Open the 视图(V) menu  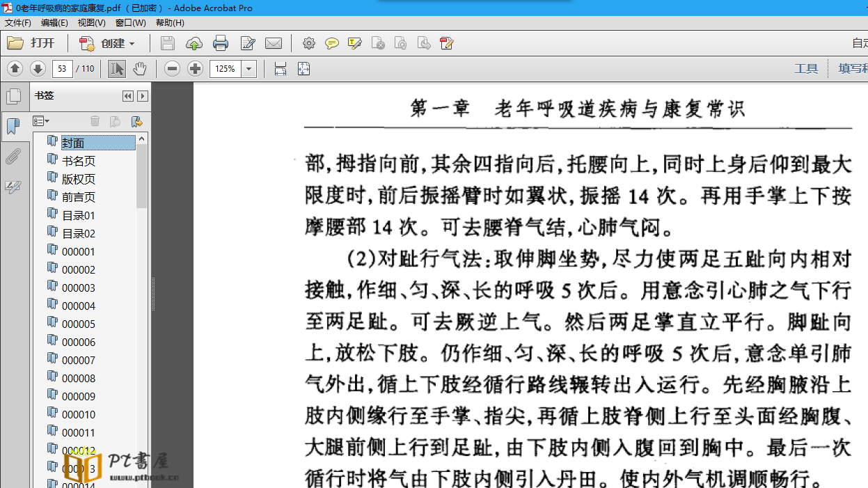coord(92,23)
